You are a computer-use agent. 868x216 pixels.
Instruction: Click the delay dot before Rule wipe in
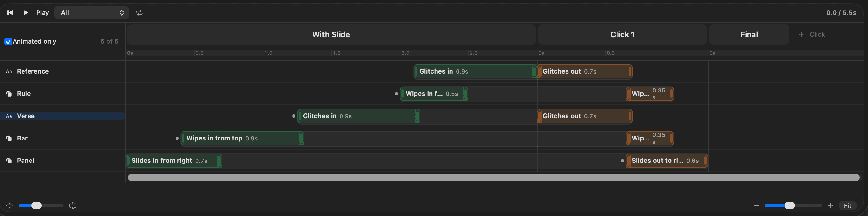pyautogui.click(x=396, y=93)
